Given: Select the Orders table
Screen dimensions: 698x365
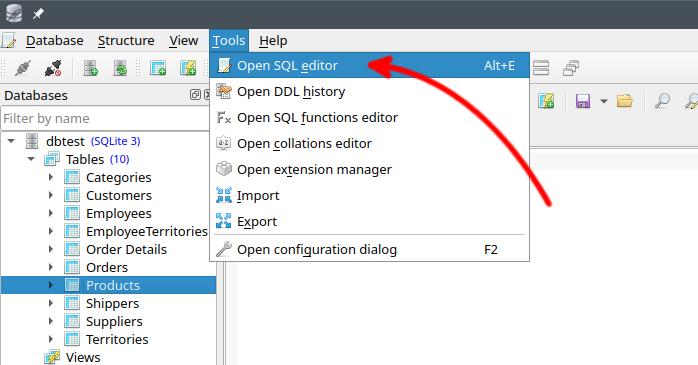Looking at the screenshot, I should (107, 267).
